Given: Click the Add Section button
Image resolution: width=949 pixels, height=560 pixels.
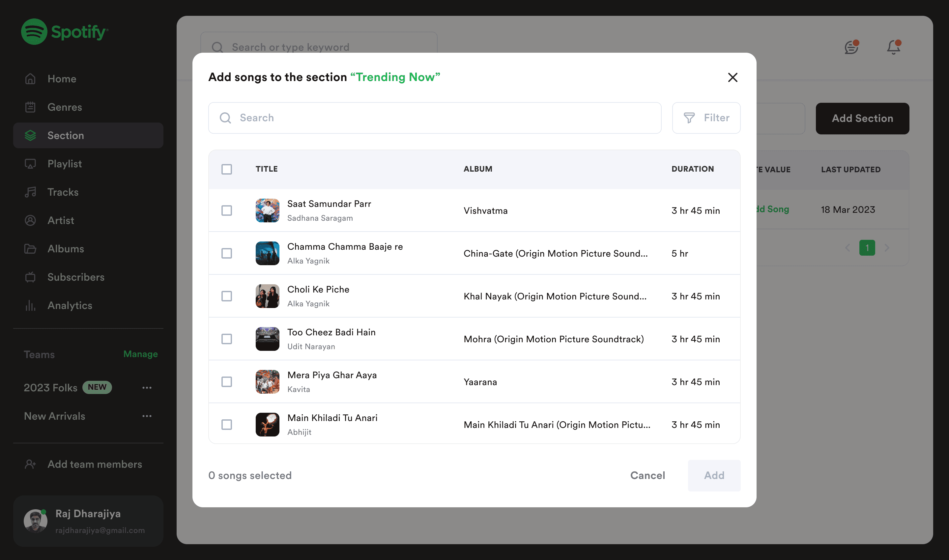Looking at the screenshot, I should 862,118.
